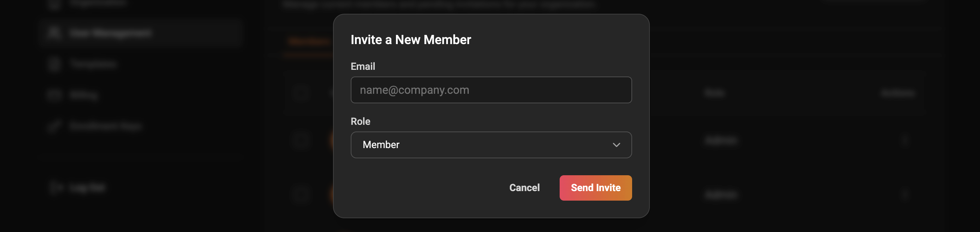The width and height of the screenshot is (980, 232).
Task: Click the User Management icon in the sidebar
Action: click(54, 33)
